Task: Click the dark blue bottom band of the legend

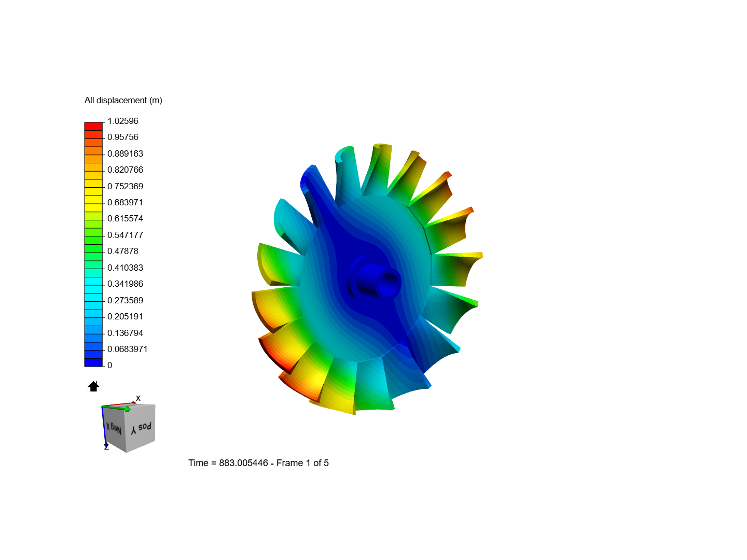Action: 93,362
